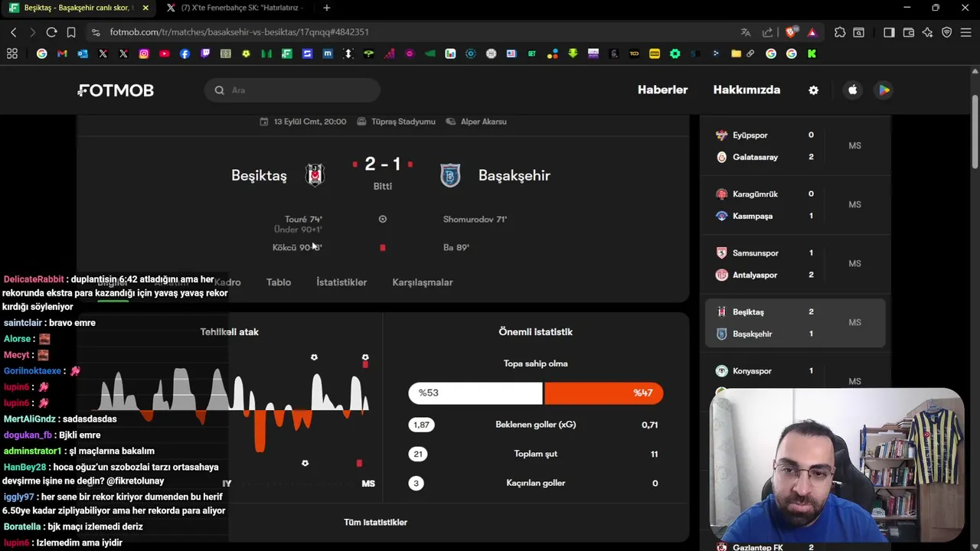The height and width of the screenshot is (551, 980).
Task: Click the white %53 possession bar
Action: (x=475, y=393)
